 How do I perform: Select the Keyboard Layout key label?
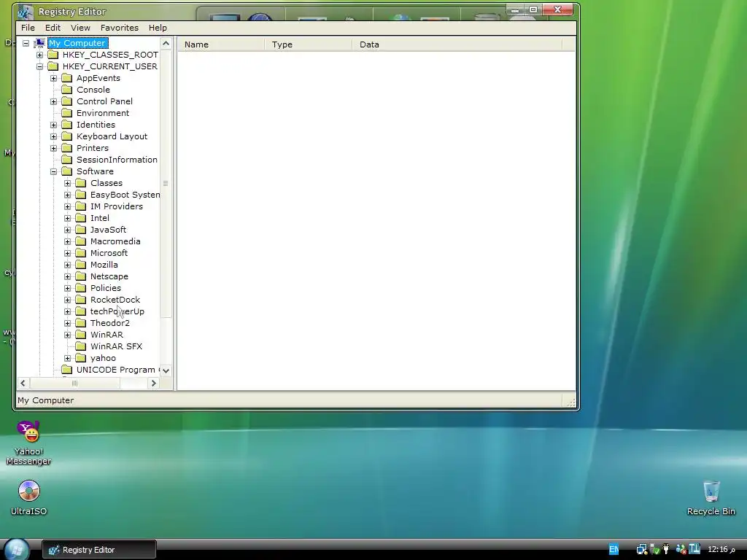[112, 136]
